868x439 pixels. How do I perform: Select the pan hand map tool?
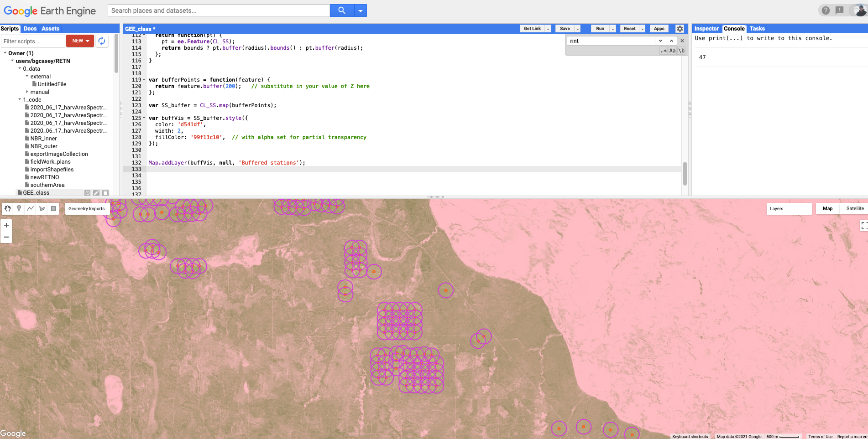[x=8, y=208]
